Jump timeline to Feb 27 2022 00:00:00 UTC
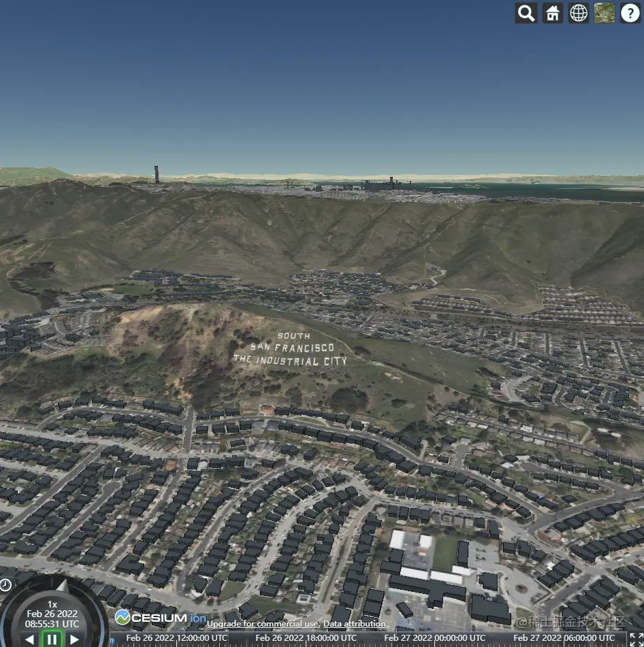The height and width of the screenshot is (647, 644). pyautogui.click(x=435, y=638)
